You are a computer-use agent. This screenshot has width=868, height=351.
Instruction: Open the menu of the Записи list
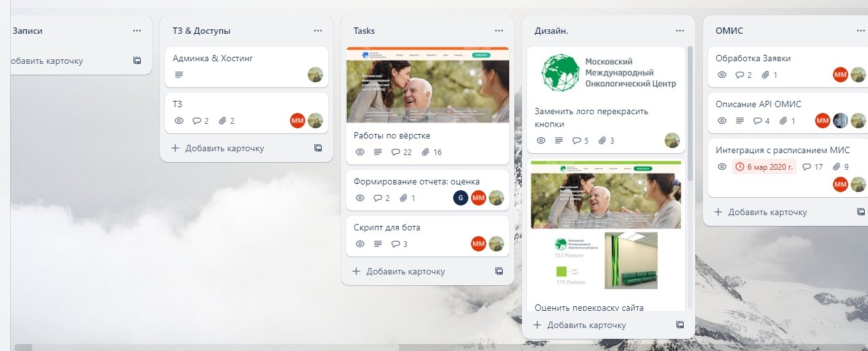click(x=137, y=31)
